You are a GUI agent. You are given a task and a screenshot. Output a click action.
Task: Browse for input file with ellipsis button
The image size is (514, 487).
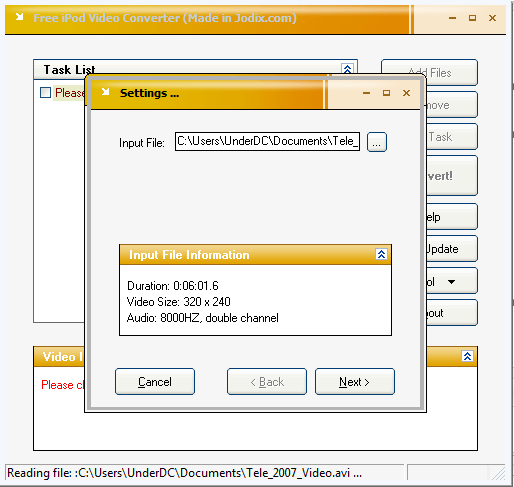pos(377,142)
